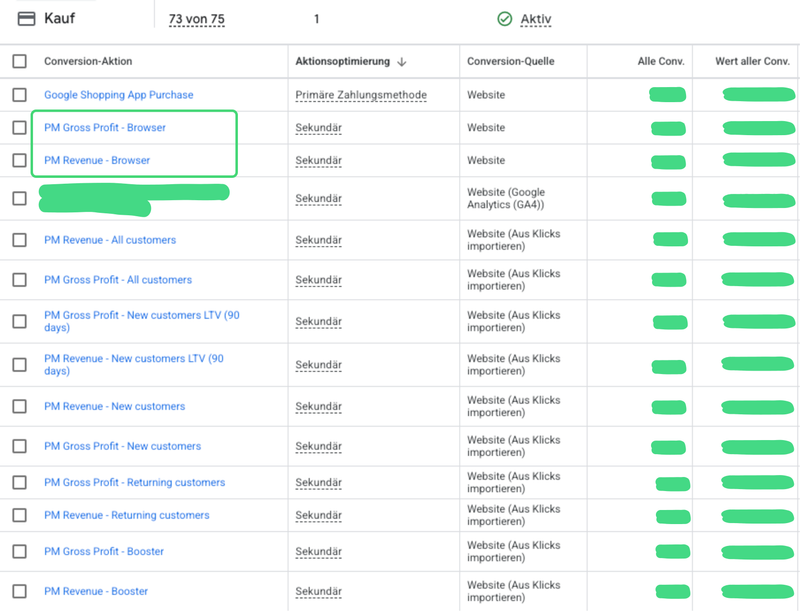Image resolution: width=800 pixels, height=611 pixels.
Task: Open PM Revenue - All customers link
Action: pos(110,240)
